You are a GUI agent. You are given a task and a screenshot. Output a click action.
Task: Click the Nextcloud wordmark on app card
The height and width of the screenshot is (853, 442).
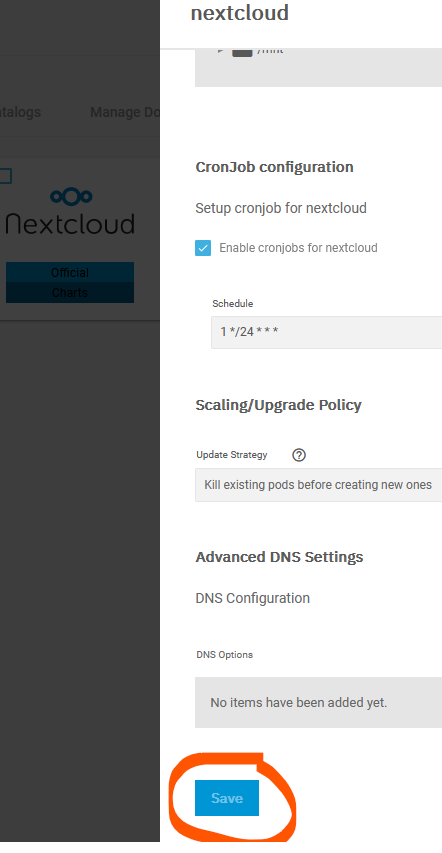[70, 224]
